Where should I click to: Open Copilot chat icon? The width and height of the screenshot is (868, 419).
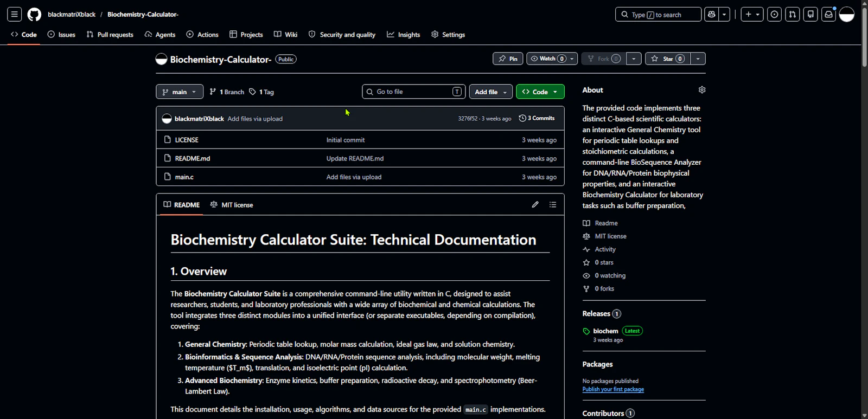click(712, 15)
